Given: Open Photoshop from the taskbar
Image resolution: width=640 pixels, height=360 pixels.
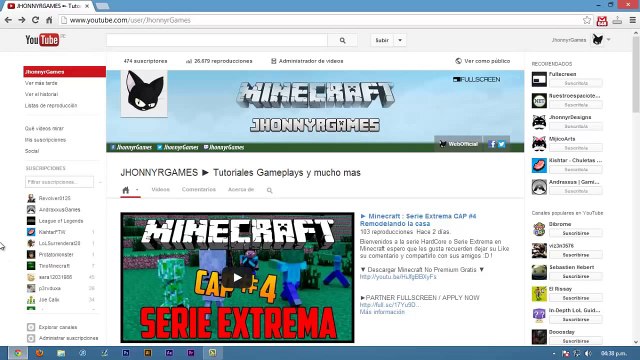Looking at the screenshot, I should [126, 353].
